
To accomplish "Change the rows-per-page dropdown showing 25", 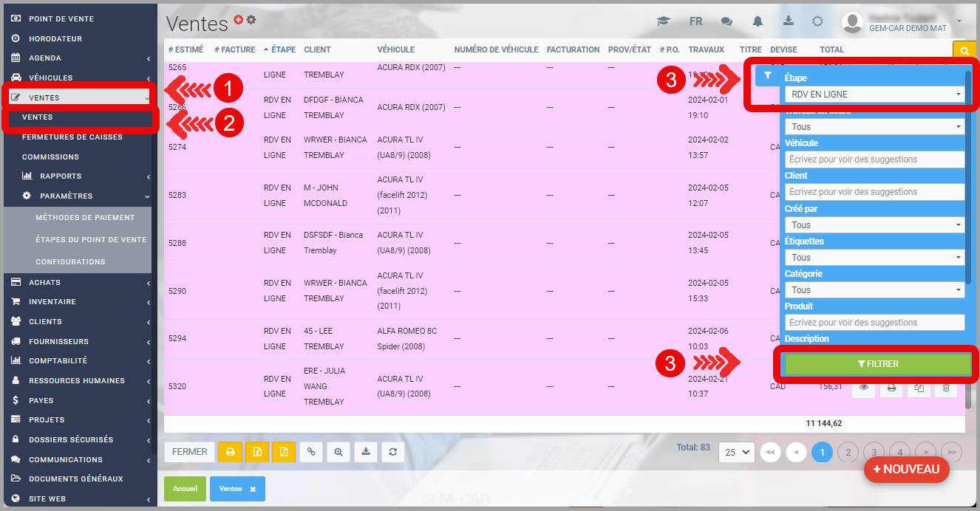I will 736,452.
